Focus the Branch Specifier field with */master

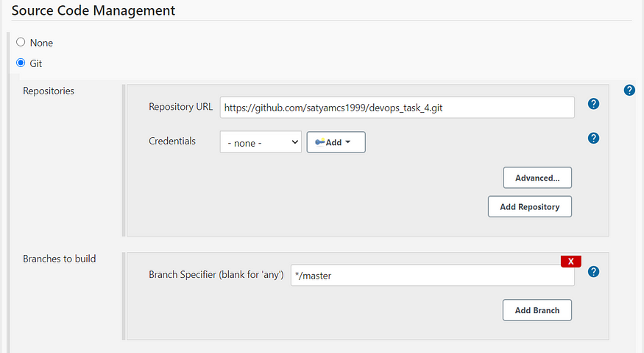433,275
